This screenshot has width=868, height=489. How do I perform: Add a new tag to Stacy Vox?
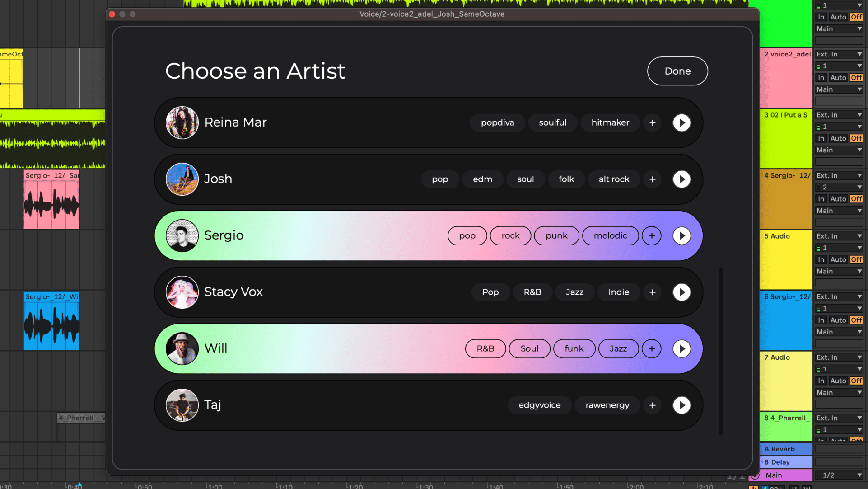click(x=652, y=292)
